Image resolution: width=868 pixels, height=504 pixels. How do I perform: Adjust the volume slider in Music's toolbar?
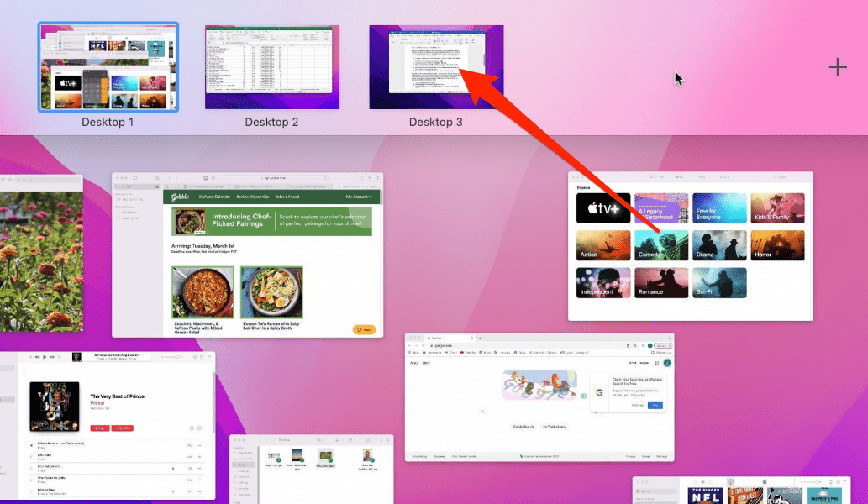170,356
